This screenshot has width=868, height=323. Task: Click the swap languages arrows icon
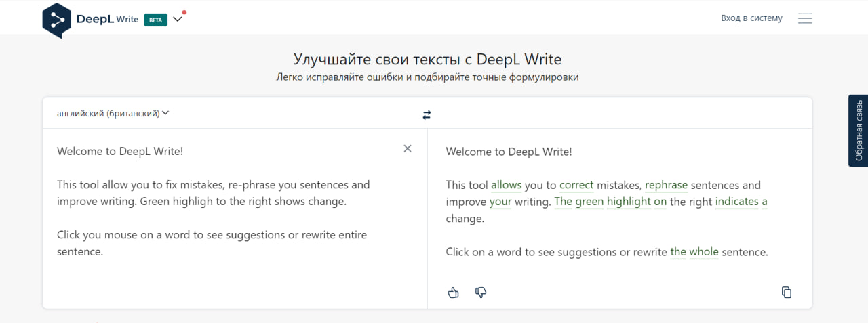point(427,115)
